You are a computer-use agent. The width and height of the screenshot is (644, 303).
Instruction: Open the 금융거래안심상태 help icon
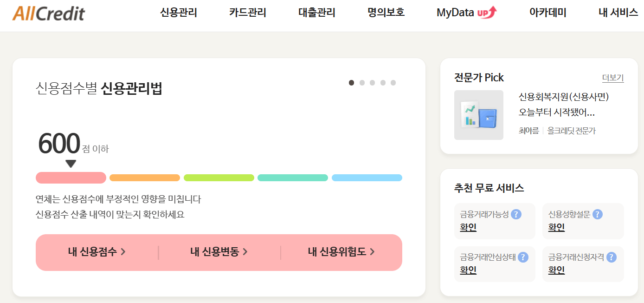pos(524,256)
